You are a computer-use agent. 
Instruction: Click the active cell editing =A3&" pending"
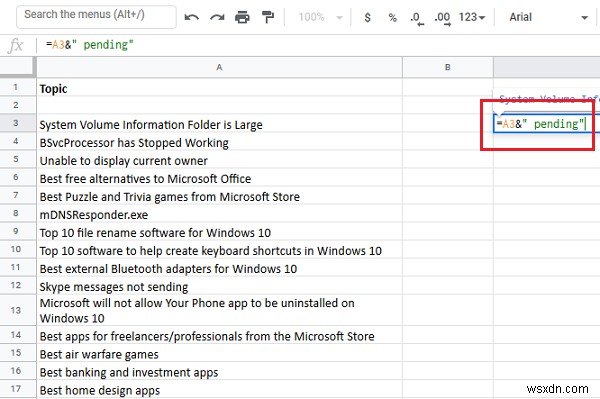pos(546,123)
